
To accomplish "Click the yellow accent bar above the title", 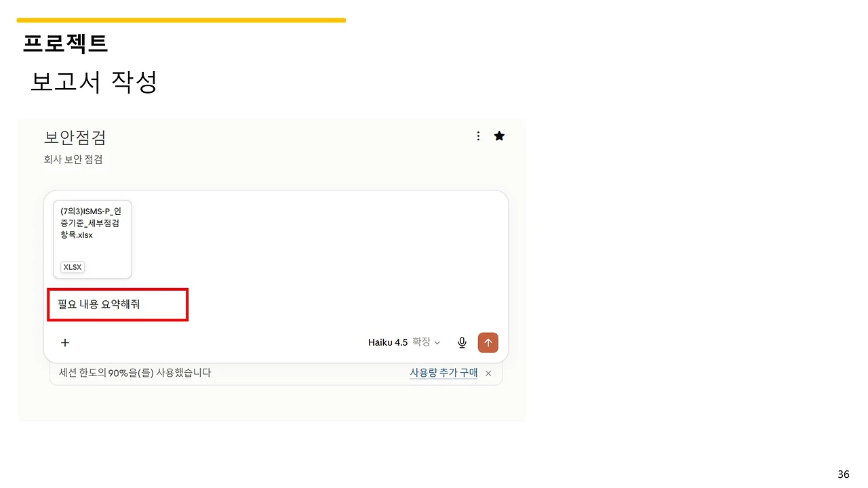I will pos(181,20).
